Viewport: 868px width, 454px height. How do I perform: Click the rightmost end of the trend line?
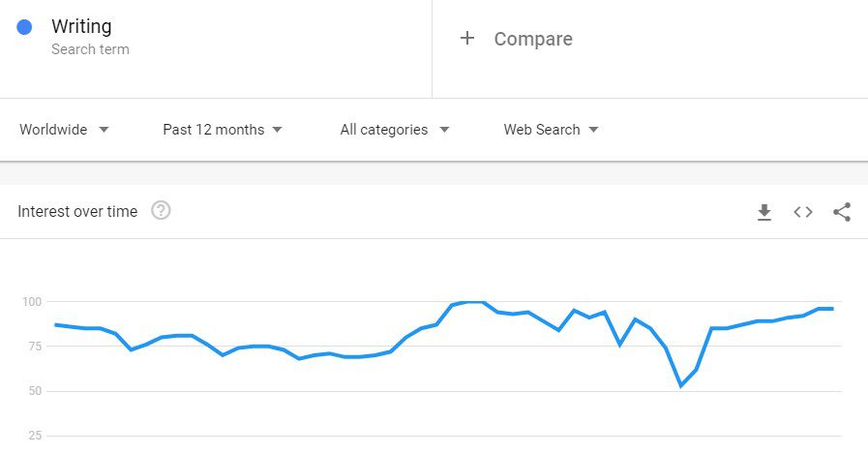(x=831, y=309)
